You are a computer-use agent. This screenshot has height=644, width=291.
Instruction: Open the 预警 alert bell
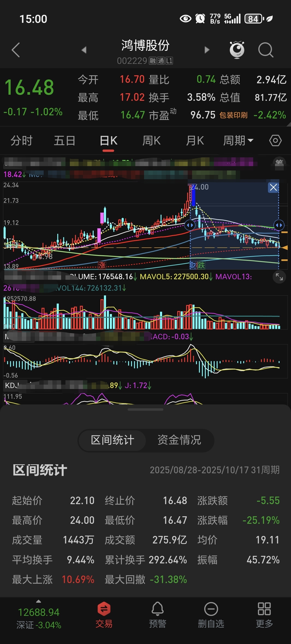[158, 615]
